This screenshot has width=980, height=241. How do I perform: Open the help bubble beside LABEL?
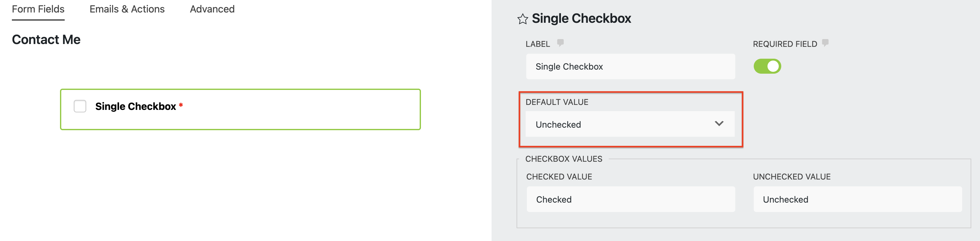[x=561, y=43]
